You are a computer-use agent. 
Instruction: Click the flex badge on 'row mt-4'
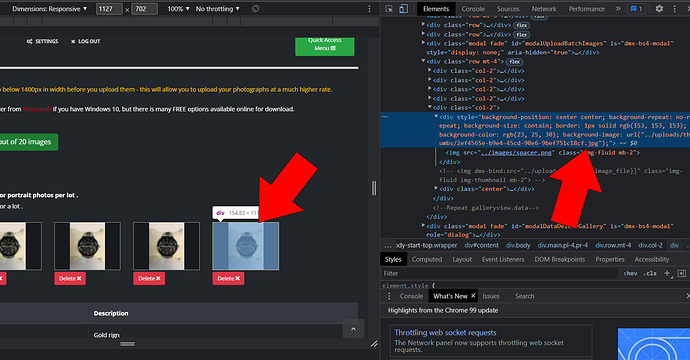[x=514, y=62]
